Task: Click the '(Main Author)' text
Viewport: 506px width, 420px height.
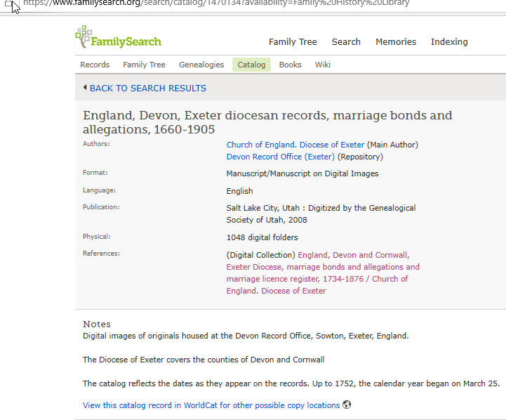Action: click(392, 145)
